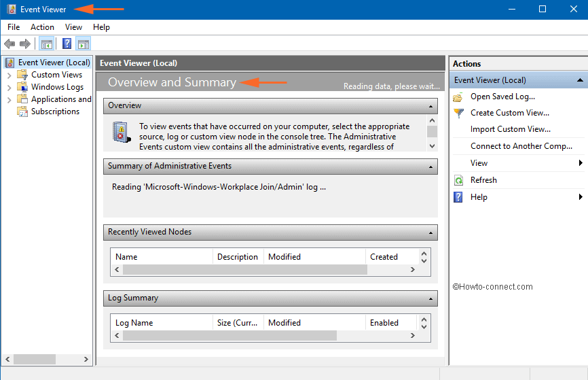The image size is (588, 380).
Task: Open the File menu
Action: 14,27
